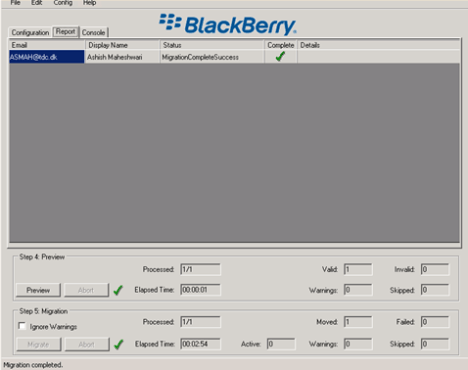Click the Step 4: Preview group label

(42, 257)
